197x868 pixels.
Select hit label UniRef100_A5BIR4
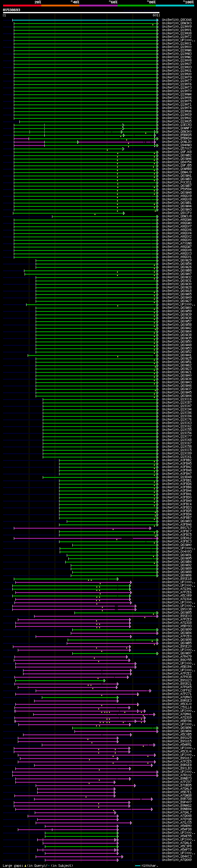(x=177, y=667)
